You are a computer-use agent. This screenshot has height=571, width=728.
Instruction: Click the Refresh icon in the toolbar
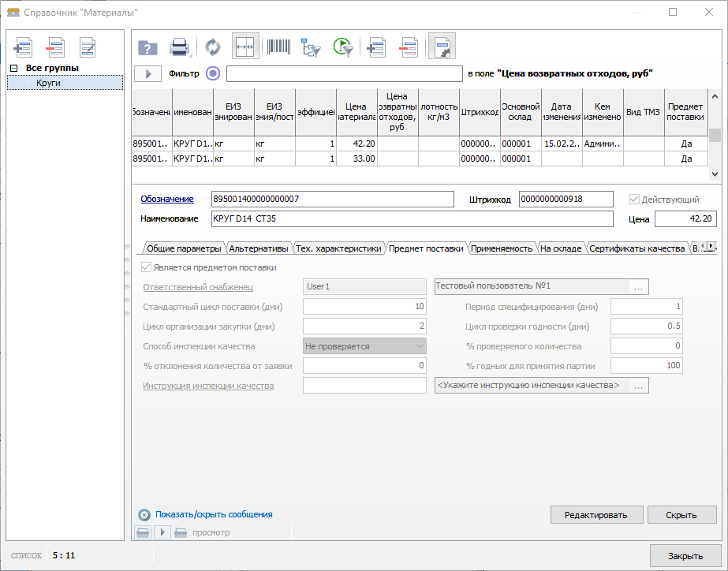[x=213, y=47]
